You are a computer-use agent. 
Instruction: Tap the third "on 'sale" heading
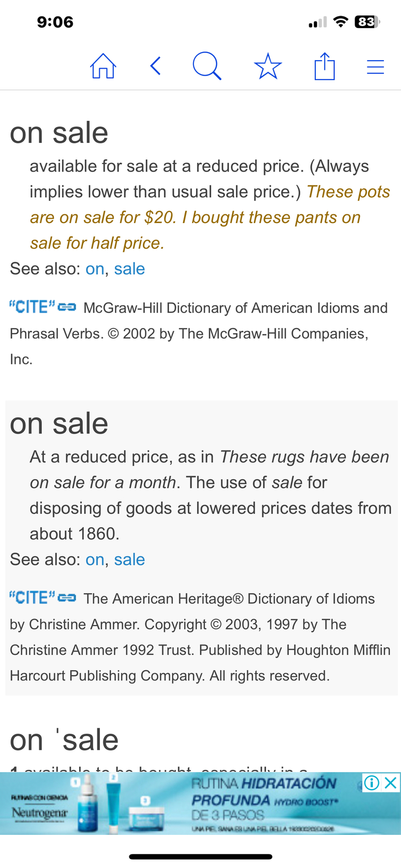(x=64, y=740)
